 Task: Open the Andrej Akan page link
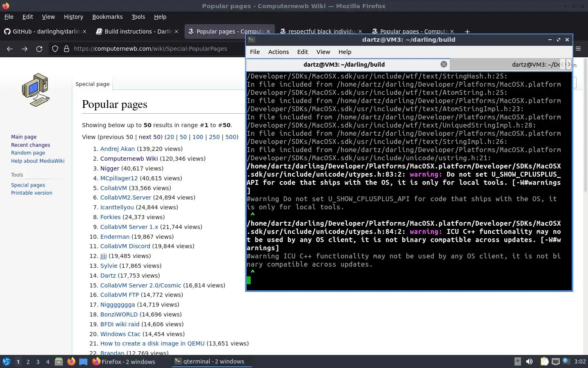[118, 149]
